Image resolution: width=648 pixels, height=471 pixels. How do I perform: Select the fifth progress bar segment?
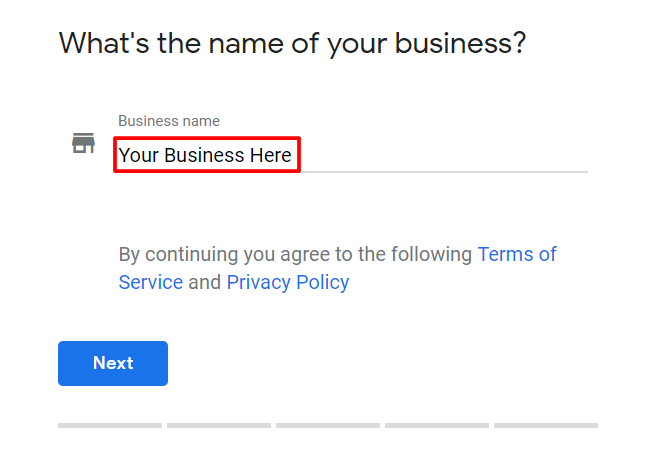tap(546, 426)
